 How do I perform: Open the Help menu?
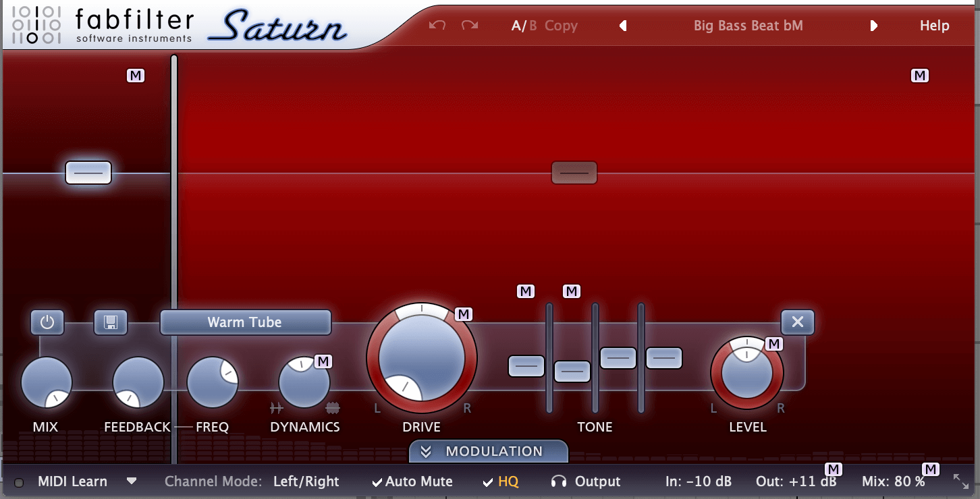coord(935,26)
